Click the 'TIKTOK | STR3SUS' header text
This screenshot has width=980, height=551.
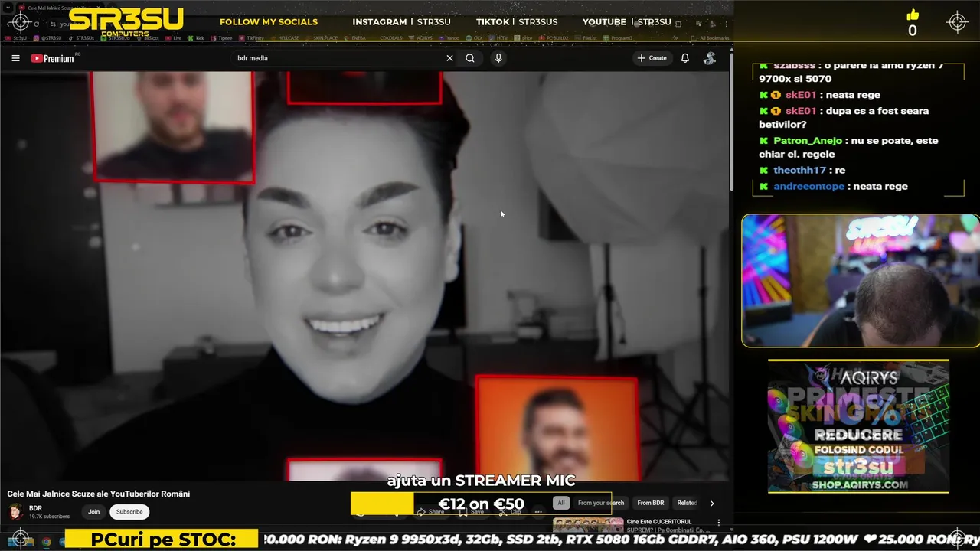(517, 22)
